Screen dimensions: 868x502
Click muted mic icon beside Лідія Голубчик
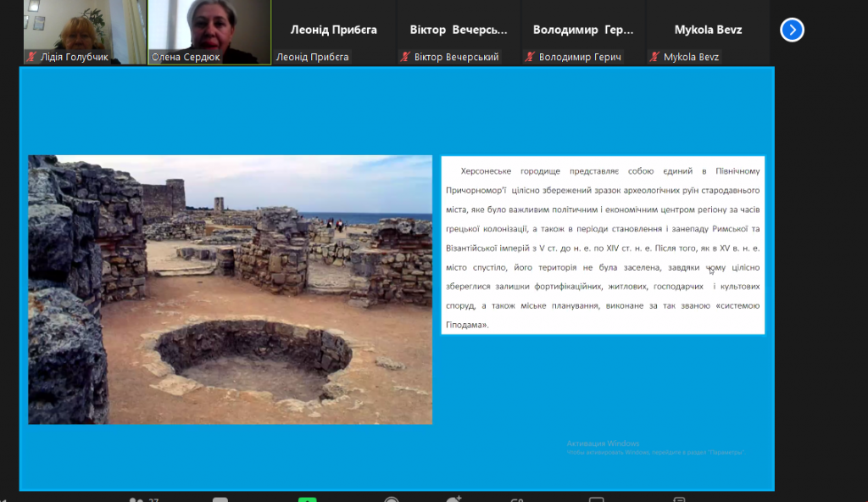click(x=32, y=57)
